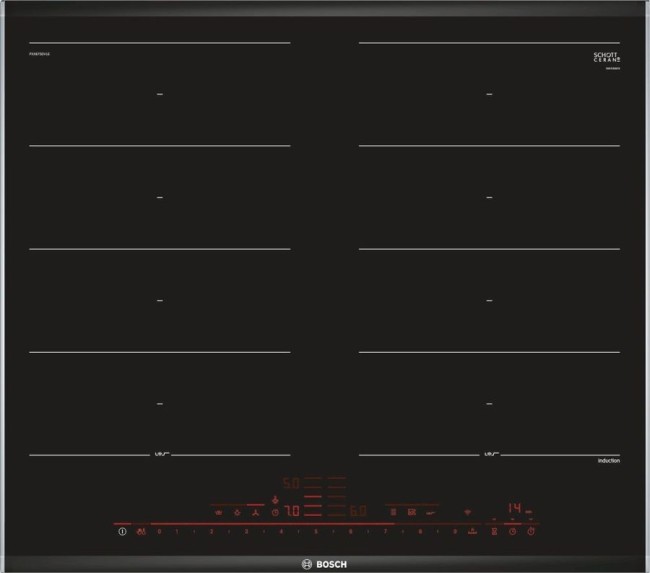
Task: Tap the timer display showing 14
Action: click(x=514, y=508)
